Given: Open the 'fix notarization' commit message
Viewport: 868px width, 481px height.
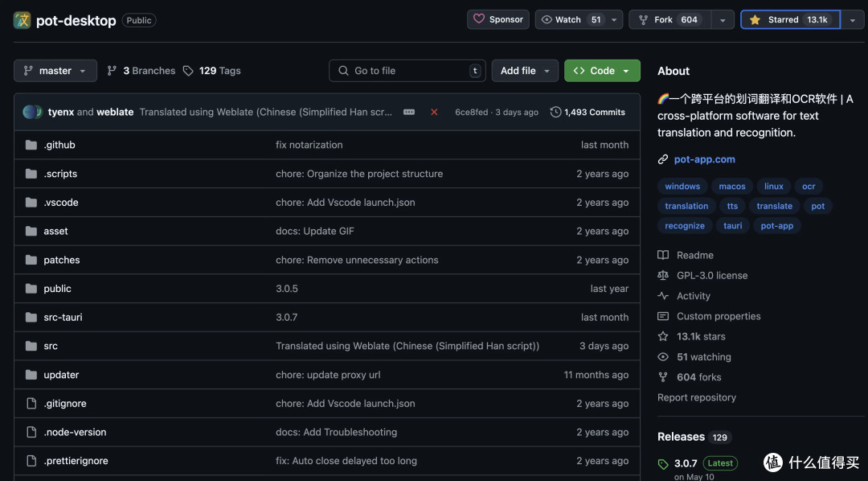Looking at the screenshot, I should coord(309,145).
